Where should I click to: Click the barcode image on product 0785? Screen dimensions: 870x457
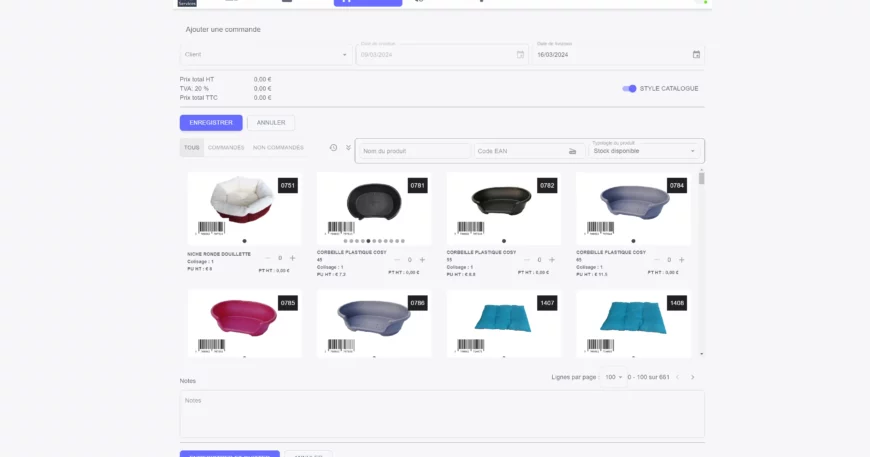(x=211, y=346)
